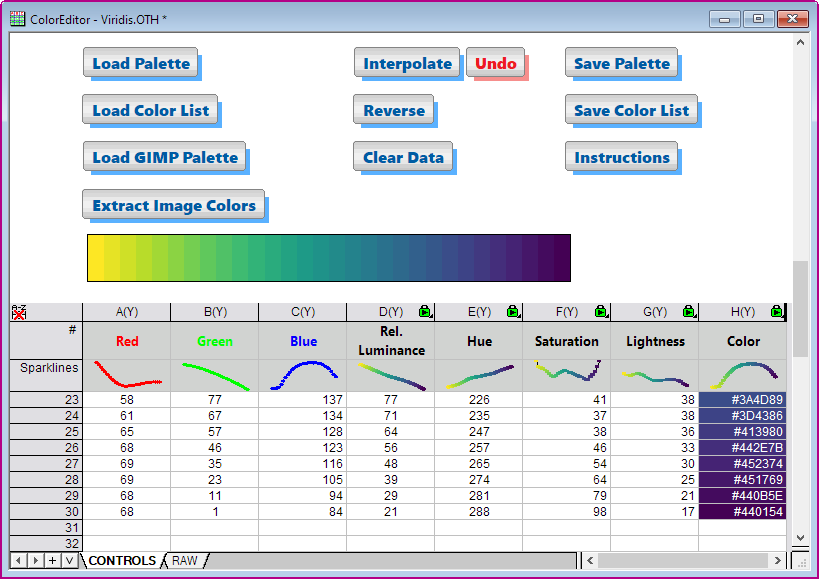Click the worksheet icon in the title bar
This screenshot has height=579, width=819.
pos(15,18)
